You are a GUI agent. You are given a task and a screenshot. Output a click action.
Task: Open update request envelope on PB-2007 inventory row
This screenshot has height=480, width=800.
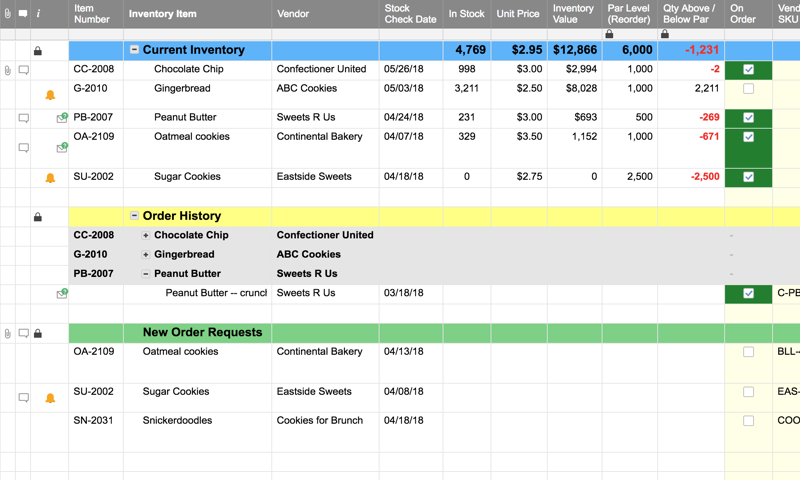(62, 118)
